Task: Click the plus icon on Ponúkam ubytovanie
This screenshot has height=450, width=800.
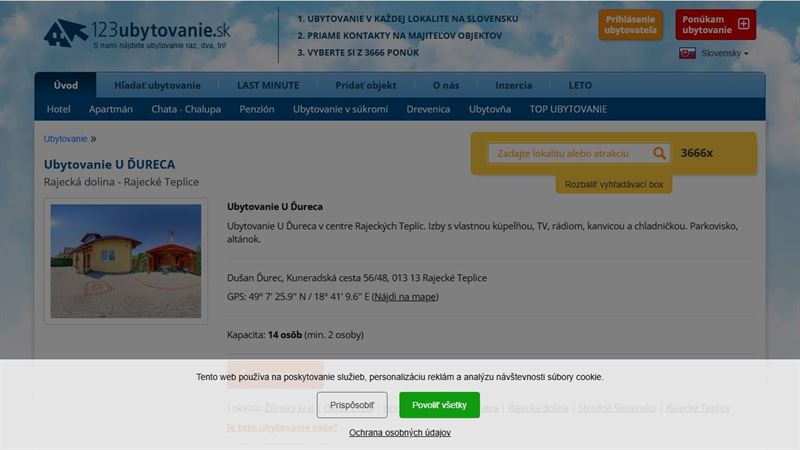Action: [743, 24]
